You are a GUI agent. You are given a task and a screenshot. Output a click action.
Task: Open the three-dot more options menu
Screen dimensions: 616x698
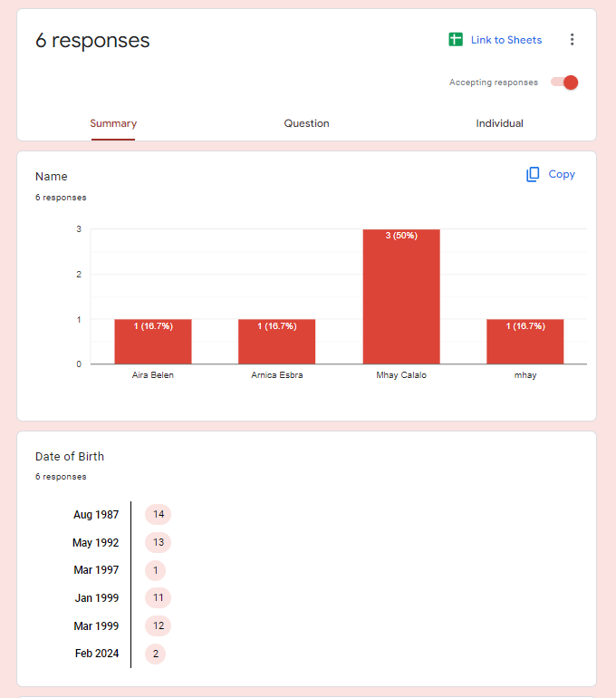(572, 40)
